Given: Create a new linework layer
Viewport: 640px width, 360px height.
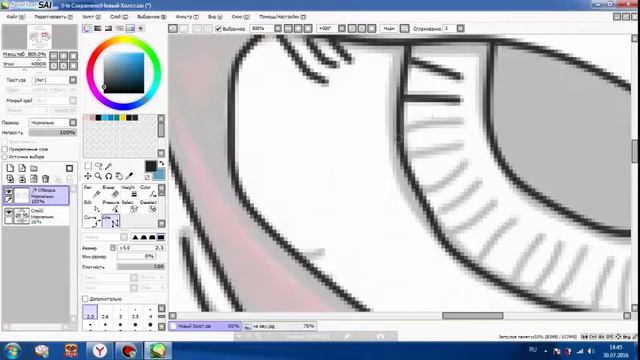Looking at the screenshot, I should tap(22, 168).
